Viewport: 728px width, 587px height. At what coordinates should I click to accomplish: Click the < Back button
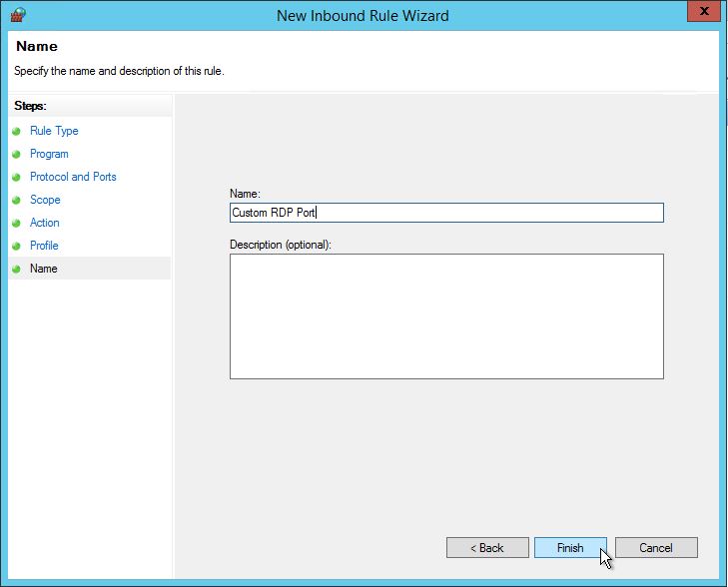pyautogui.click(x=487, y=547)
